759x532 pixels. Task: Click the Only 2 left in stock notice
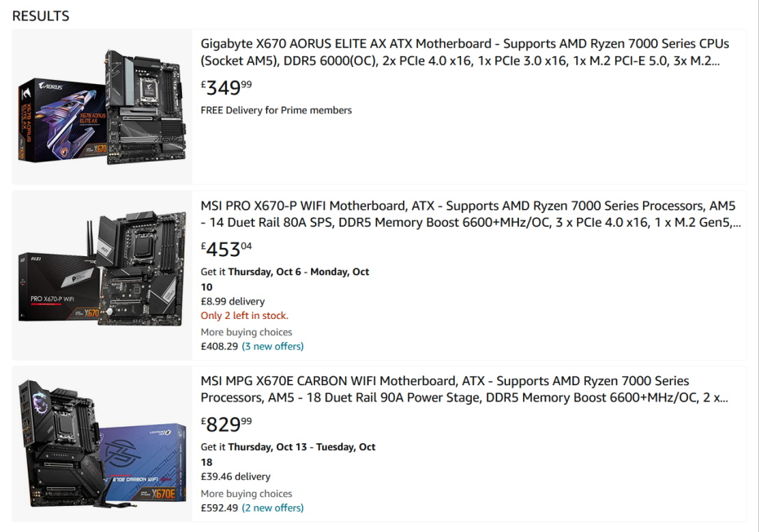click(244, 316)
